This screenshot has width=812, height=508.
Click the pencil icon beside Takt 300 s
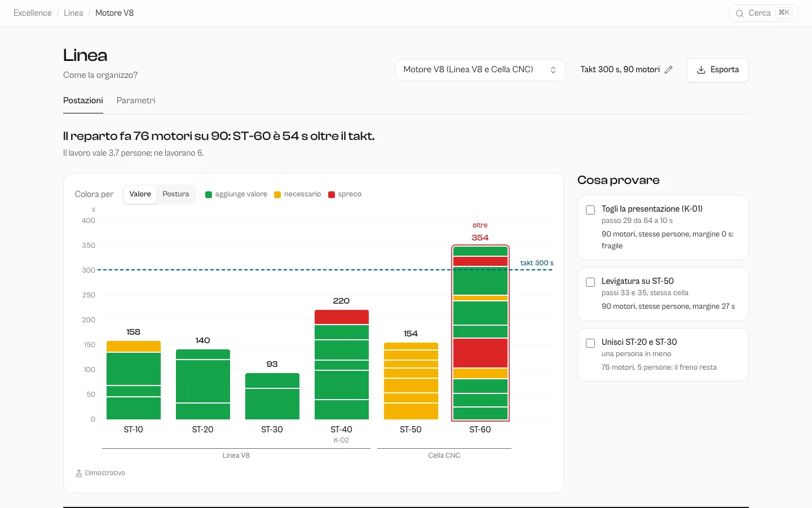[669, 69]
